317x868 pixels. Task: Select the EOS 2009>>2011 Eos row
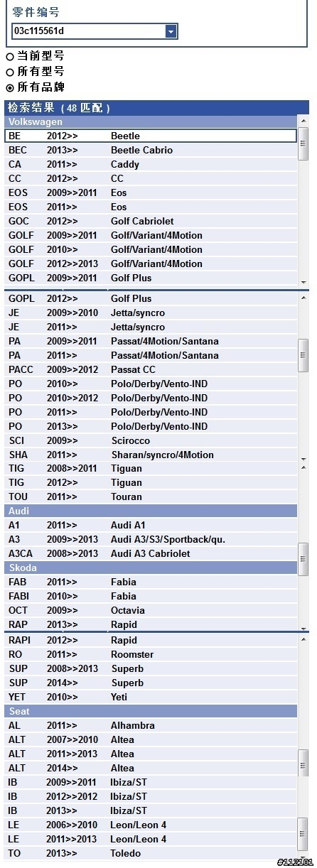tap(151, 192)
